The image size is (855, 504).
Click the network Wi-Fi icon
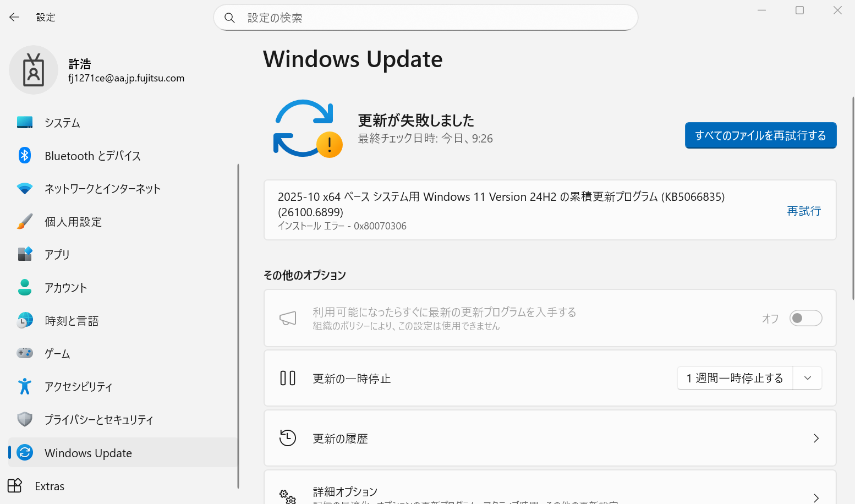(25, 189)
